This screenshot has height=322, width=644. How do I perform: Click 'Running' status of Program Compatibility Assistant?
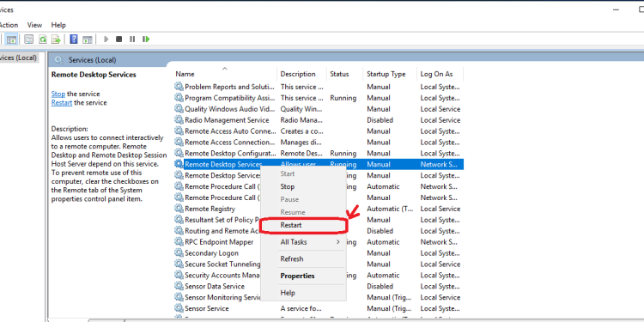pos(343,98)
